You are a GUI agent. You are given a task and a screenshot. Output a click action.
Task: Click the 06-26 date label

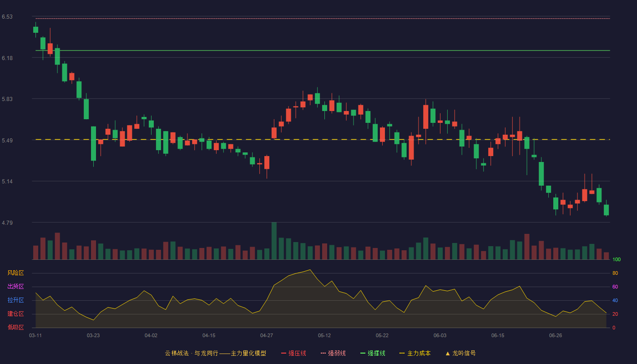556,335
